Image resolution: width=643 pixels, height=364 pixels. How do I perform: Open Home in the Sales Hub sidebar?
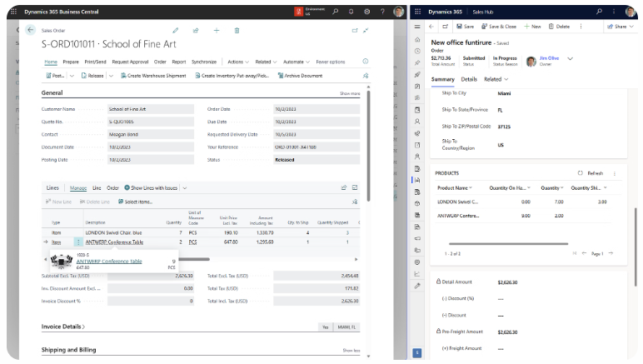[417, 40]
